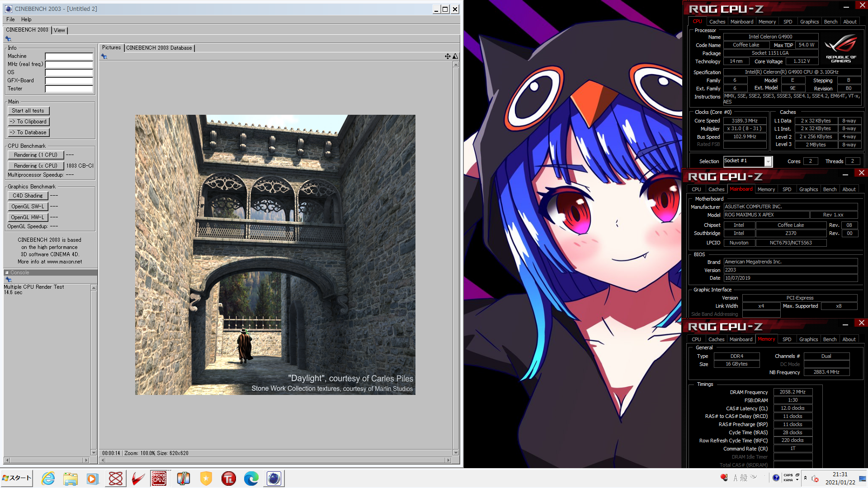Viewport: 868px width, 488px height.
Task: Open IME language bar options arrow
Action: click(x=797, y=480)
